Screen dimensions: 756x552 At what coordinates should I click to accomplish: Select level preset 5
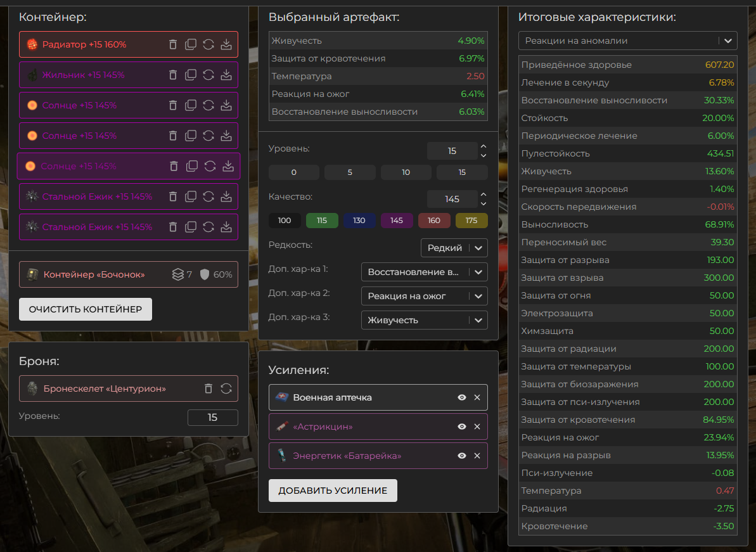tap(350, 172)
